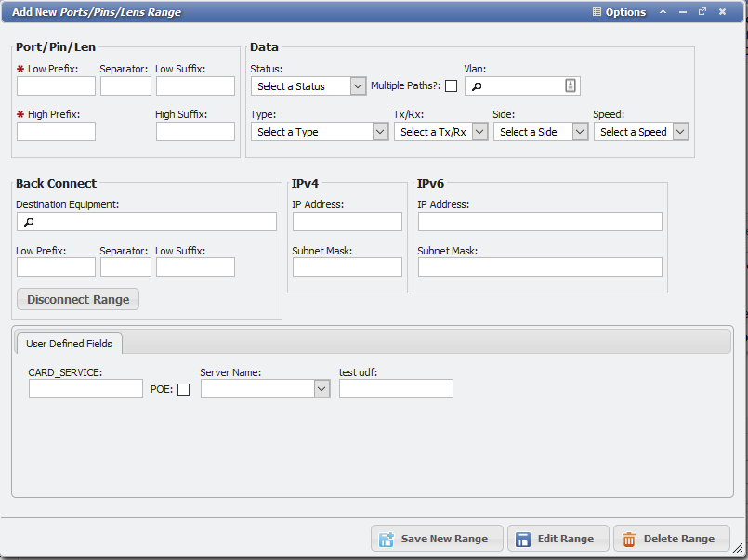Image resolution: width=748 pixels, height=560 pixels.
Task: Toggle the POE checkbox
Action: (x=183, y=389)
